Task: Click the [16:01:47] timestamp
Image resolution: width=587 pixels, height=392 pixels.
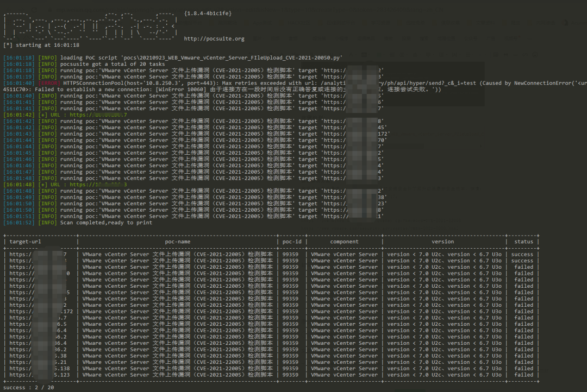Action: tap(18, 172)
